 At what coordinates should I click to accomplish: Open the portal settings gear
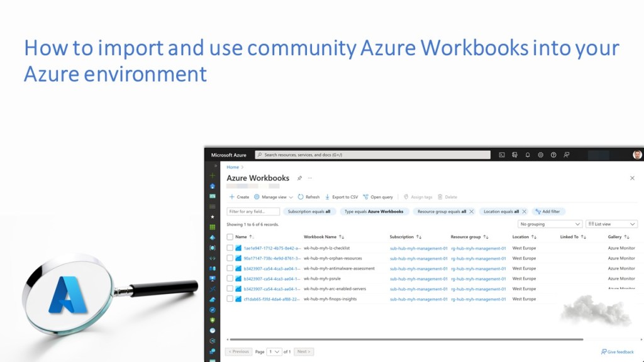tap(540, 155)
